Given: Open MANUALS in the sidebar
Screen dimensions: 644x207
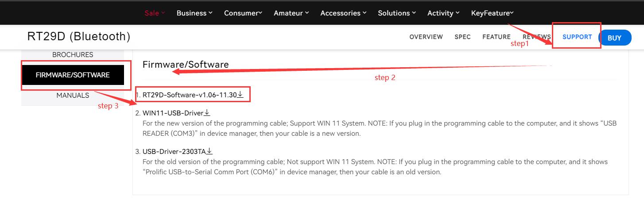Looking at the screenshot, I should [x=73, y=96].
